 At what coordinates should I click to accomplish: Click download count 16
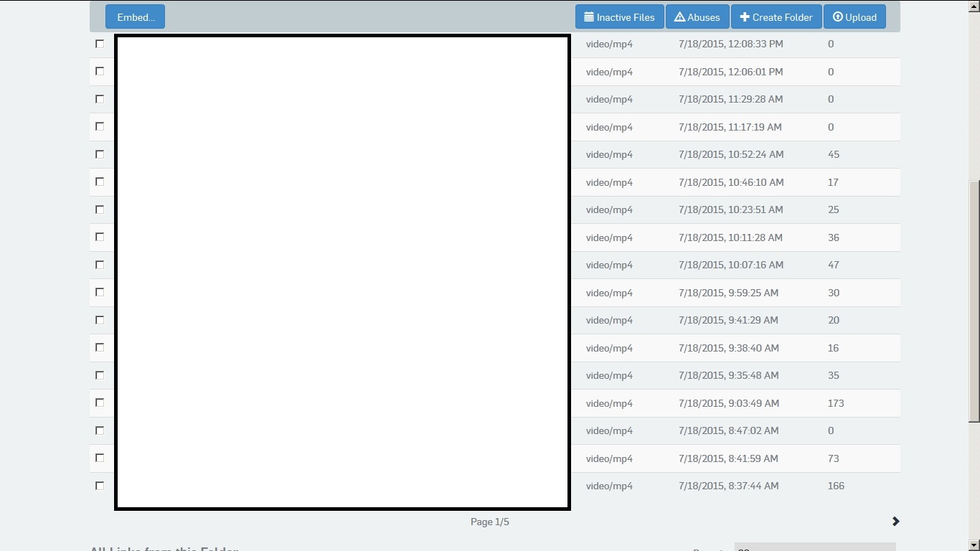point(833,348)
